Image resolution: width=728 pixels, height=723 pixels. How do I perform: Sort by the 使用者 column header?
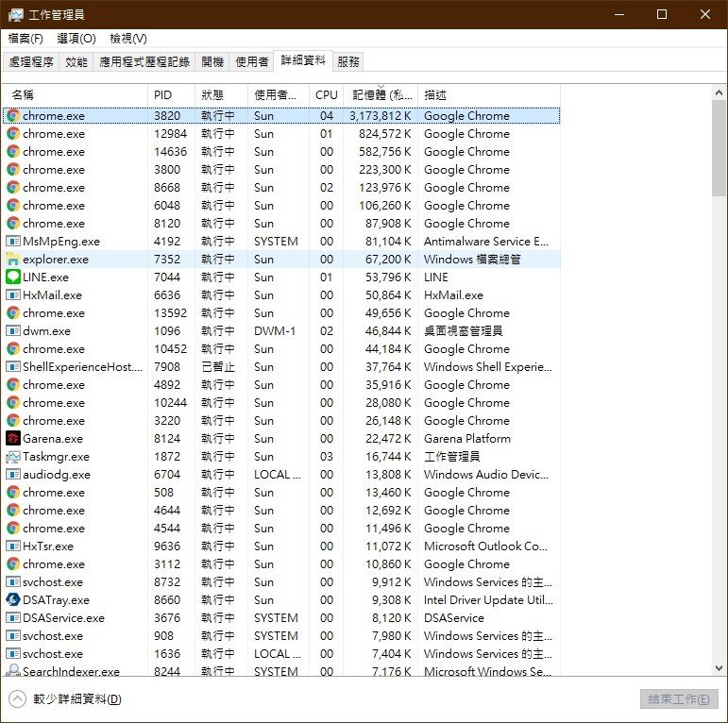tap(279, 95)
